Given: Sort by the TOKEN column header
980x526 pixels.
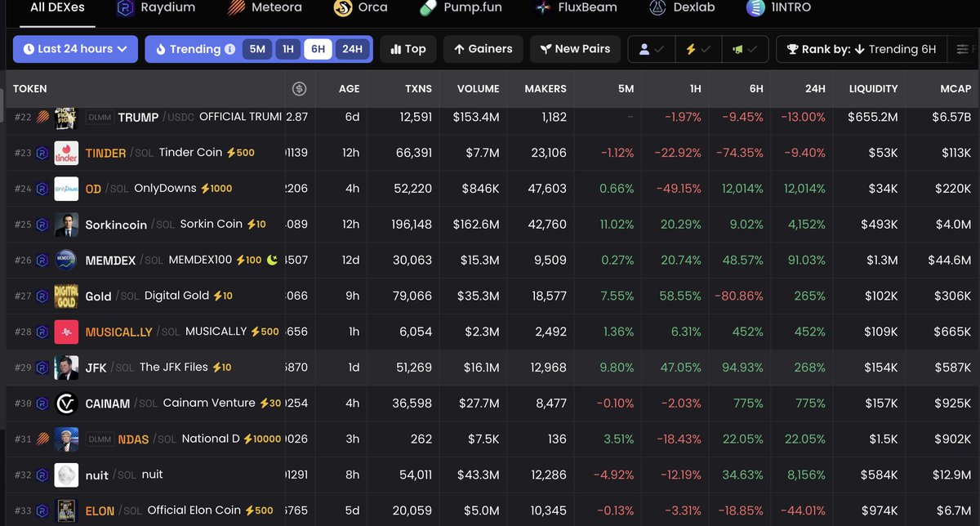Looking at the screenshot, I should 30,88.
